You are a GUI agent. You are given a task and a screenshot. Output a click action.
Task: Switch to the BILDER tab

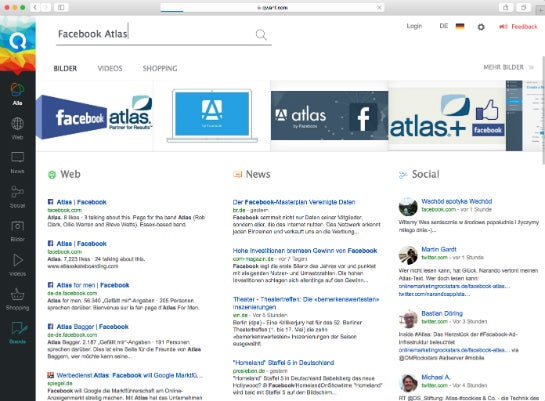coord(65,68)
